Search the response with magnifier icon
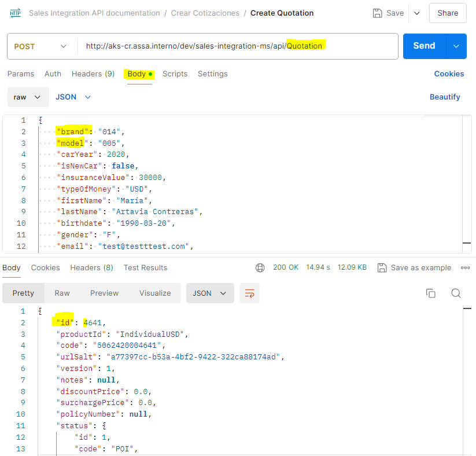The width and height of the screenshot is (476, 456). [456, 293]
